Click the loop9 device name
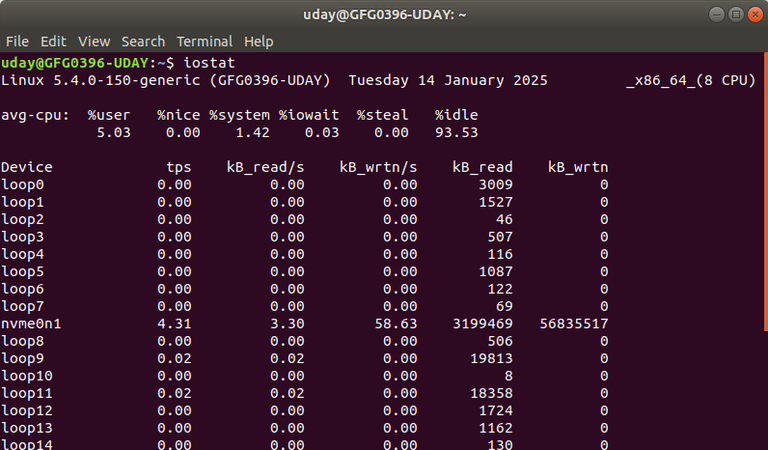 click(23, 358)
